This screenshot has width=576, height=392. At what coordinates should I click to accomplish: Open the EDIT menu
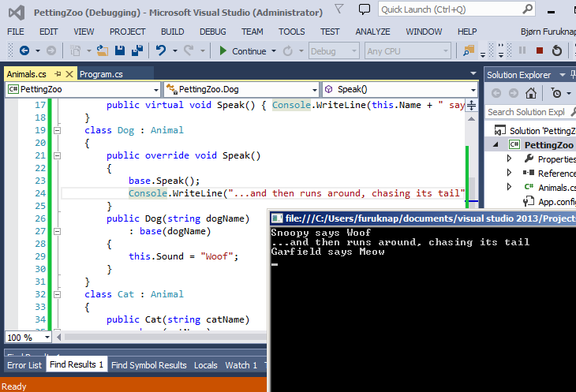click(x=48, y=32)
